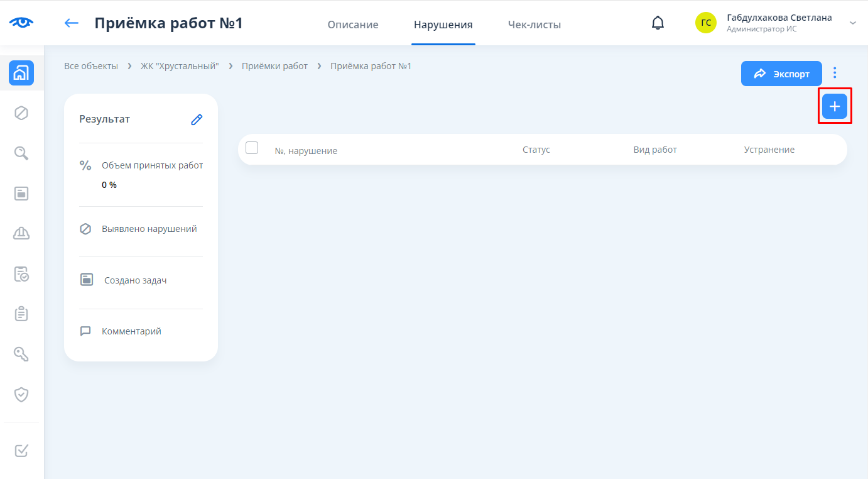Click the Экспорт button
Image resolution: width=868 pixels, height=479 pixels.
click(x=781, y=74)
